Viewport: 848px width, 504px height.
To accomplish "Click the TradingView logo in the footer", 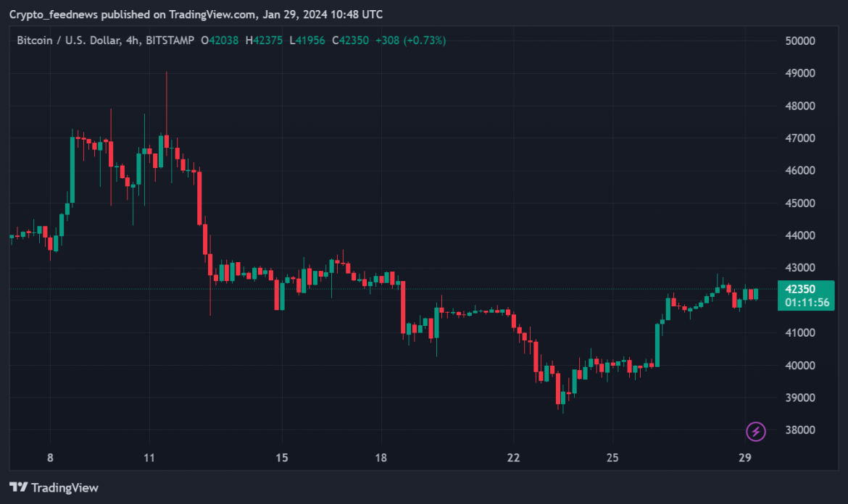I will (x=54, y=487).
